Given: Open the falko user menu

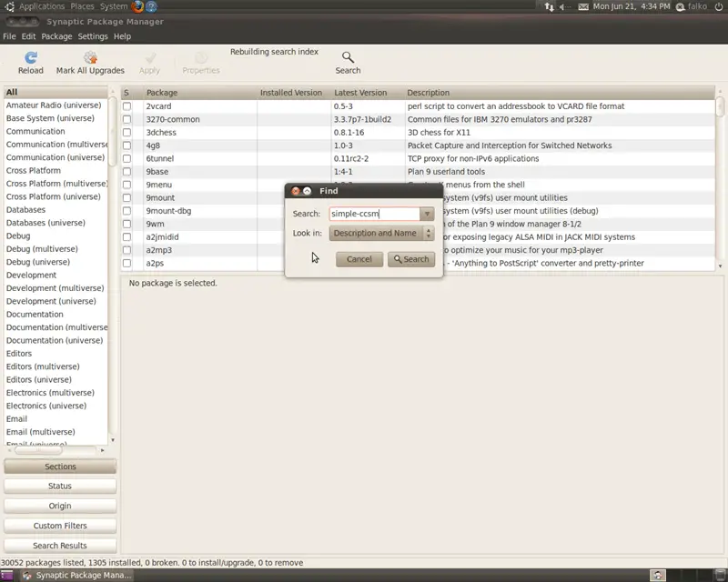Looking at the screenshot, I should click(692, 6).
